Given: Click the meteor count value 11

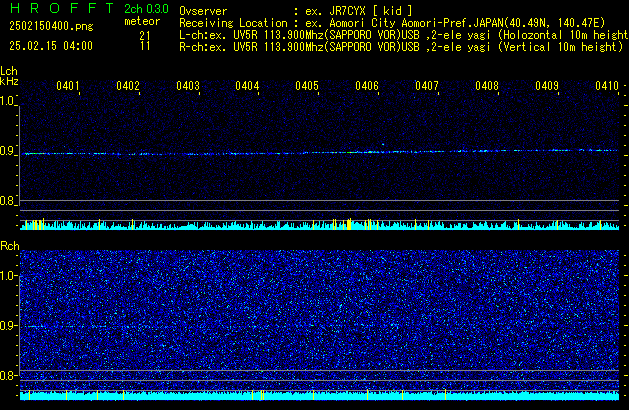Looking at the screenshot, I should point(145,46).
